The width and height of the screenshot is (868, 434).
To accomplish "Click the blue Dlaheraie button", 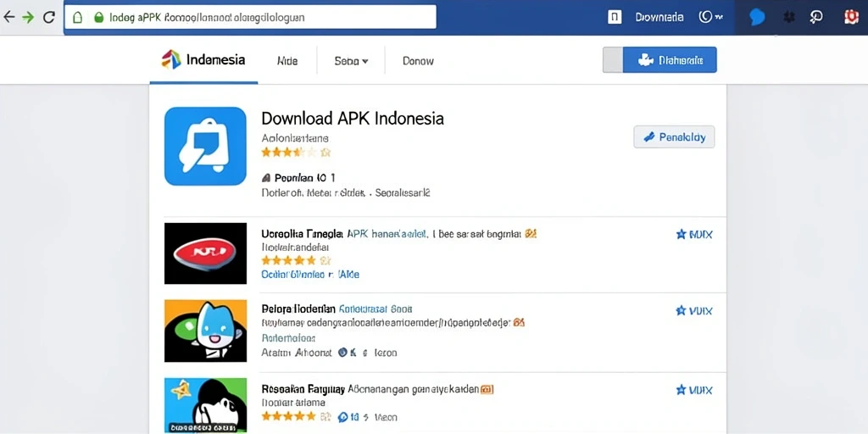I will pos(670,60).
